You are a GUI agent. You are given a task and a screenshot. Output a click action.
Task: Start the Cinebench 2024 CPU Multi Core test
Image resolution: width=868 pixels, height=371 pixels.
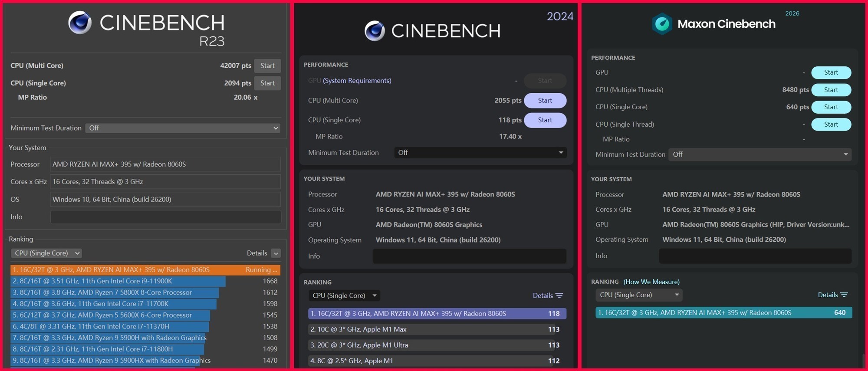click(x=545, y=100)
